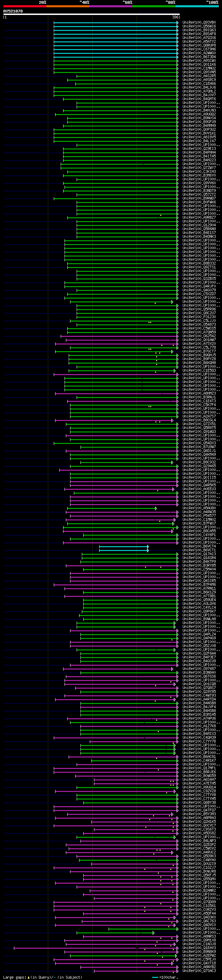Click the purple ~60% identity color segment
The image size is (222, 980).
(111, 6)
